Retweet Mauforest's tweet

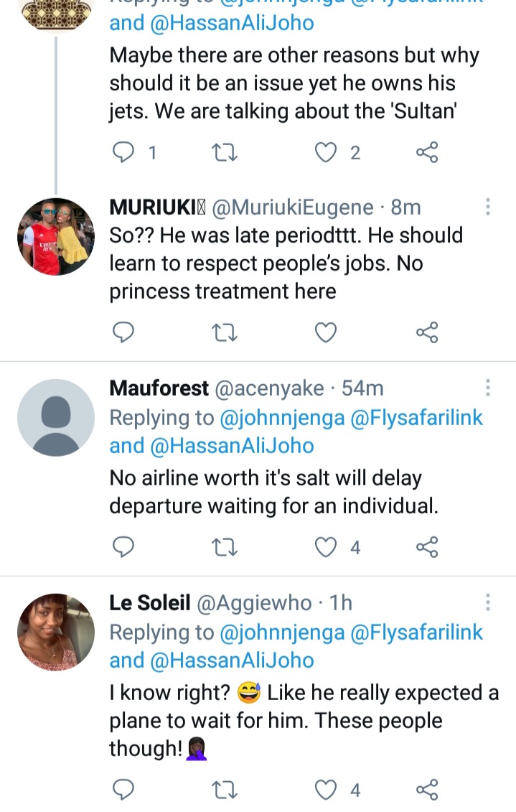coord(225,548)
